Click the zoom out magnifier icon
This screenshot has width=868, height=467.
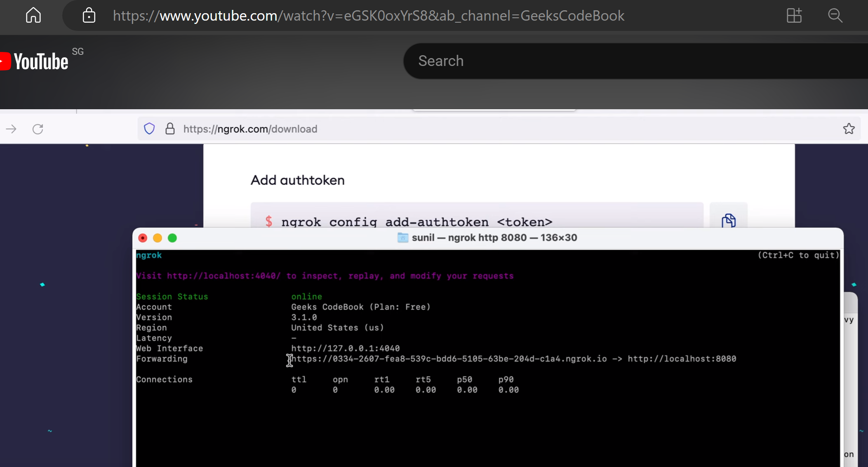pos(835,15)
